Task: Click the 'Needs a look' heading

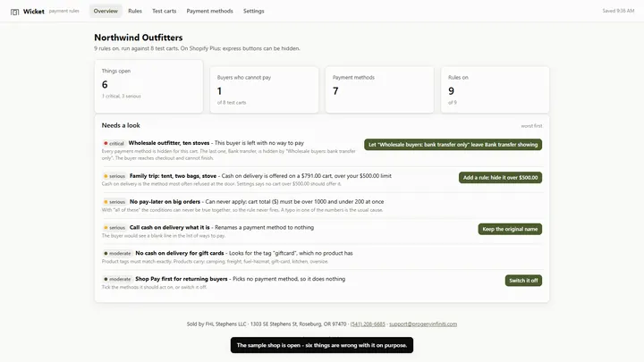Action: click(x=121, y=125)
